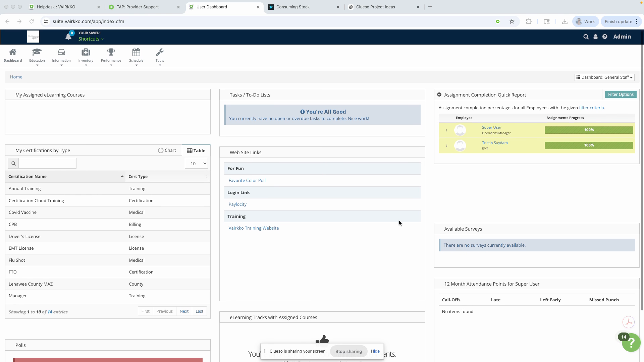Viewport: 644px width, 362px height.
Task: Click the help question mark in header
Action: (605, 37)
